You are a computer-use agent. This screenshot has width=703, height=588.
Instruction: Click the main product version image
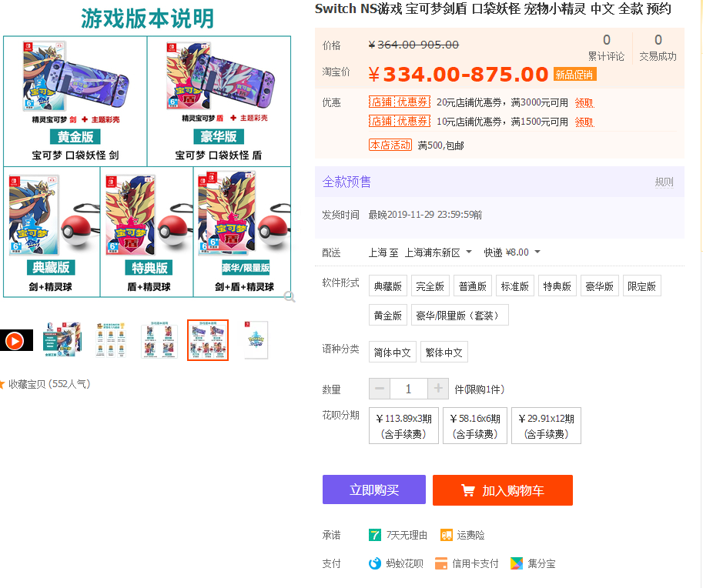click(147, 152)
